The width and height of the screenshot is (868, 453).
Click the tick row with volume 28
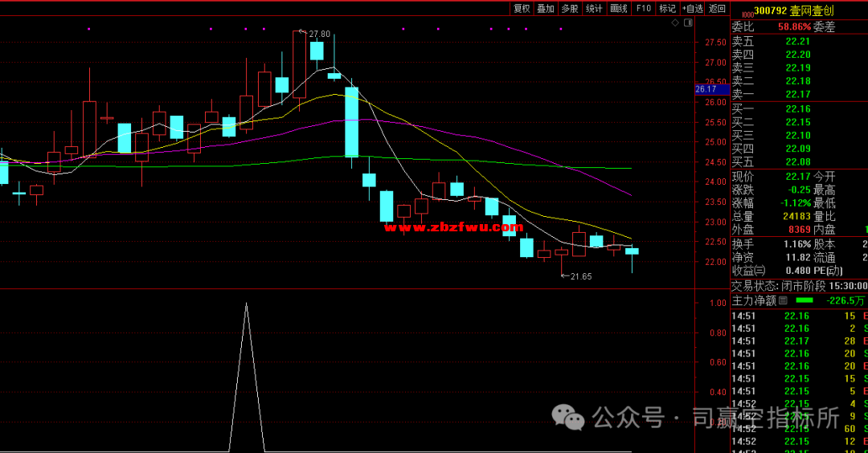800,341
